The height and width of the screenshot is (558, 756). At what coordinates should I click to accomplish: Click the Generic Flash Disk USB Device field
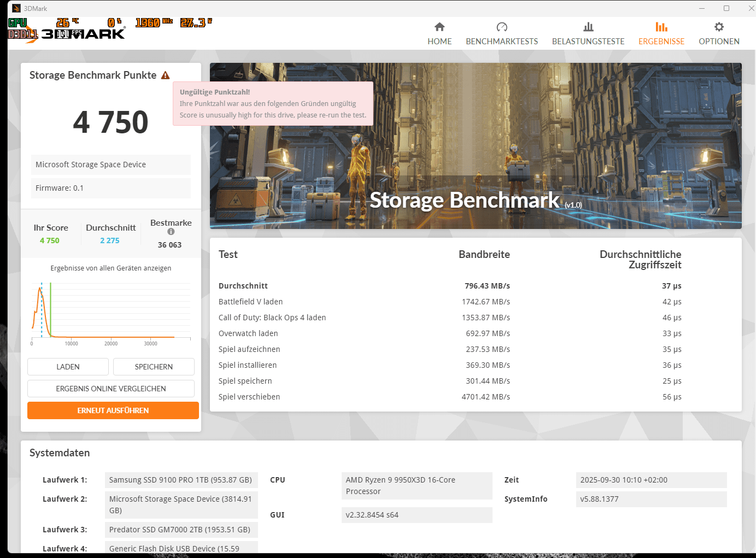(x=181, y=548)
